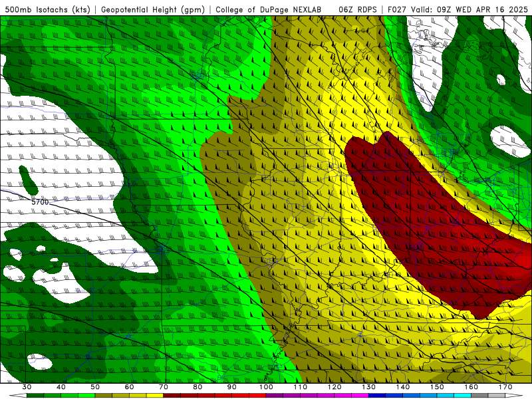Click the gray swatch starting at 160

tap(480, 396)
